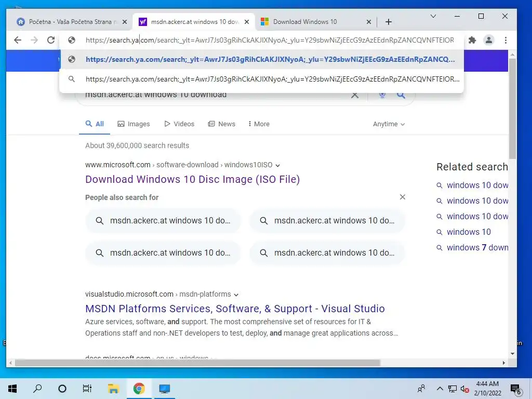Open Chrome's three-dot menu
The image size is (532, 399).
tap(506, 40)
